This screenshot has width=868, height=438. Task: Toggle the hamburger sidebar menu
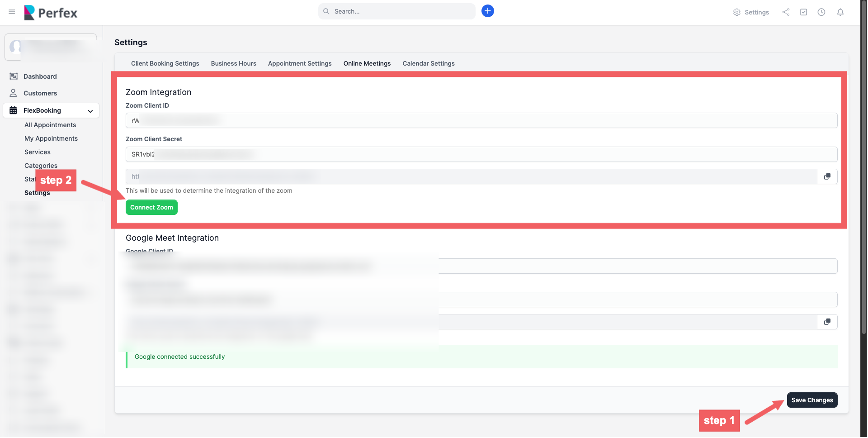pos(12,12)
